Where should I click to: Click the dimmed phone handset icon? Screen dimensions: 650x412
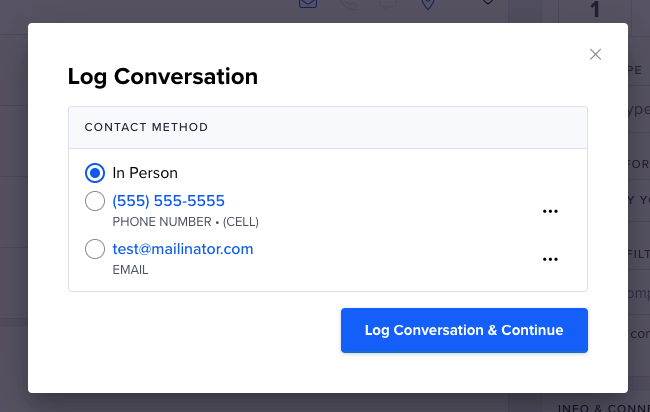pos(349,4)
